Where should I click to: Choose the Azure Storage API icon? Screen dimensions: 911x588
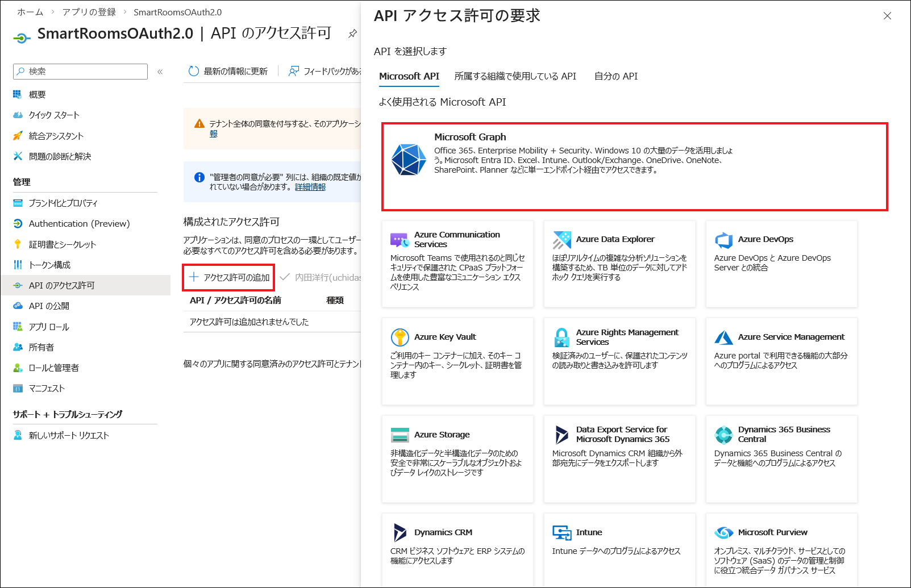400,435
